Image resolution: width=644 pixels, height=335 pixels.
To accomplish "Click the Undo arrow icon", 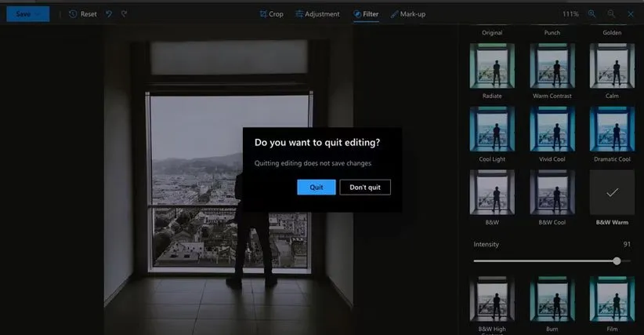I will tap(109, 14).
